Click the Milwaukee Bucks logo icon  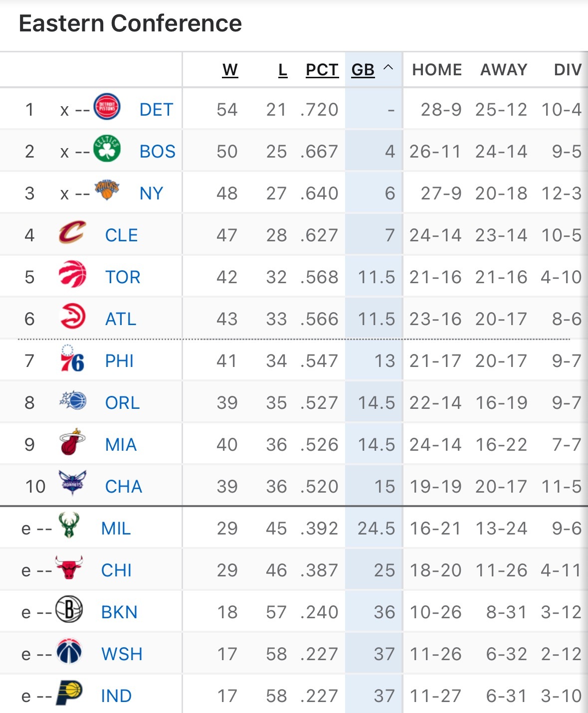[68, 526]
